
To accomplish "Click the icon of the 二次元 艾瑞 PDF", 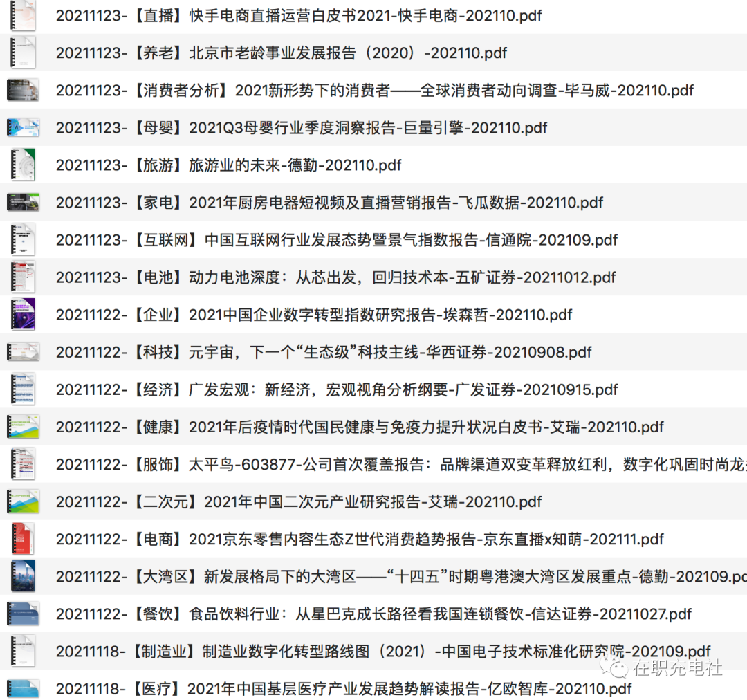I will pos(23,501).
